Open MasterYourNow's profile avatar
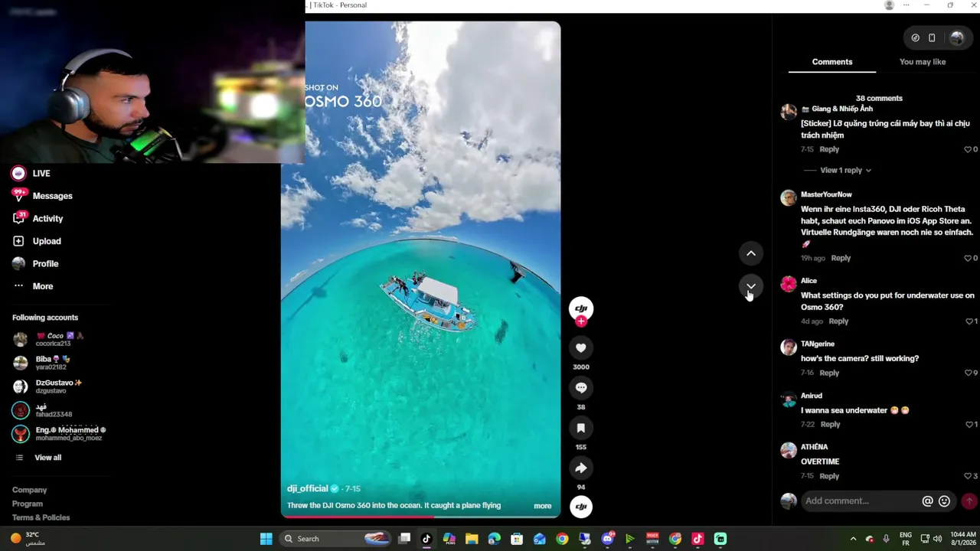Viewport: 980px width, 551px height. coord(789,198)
